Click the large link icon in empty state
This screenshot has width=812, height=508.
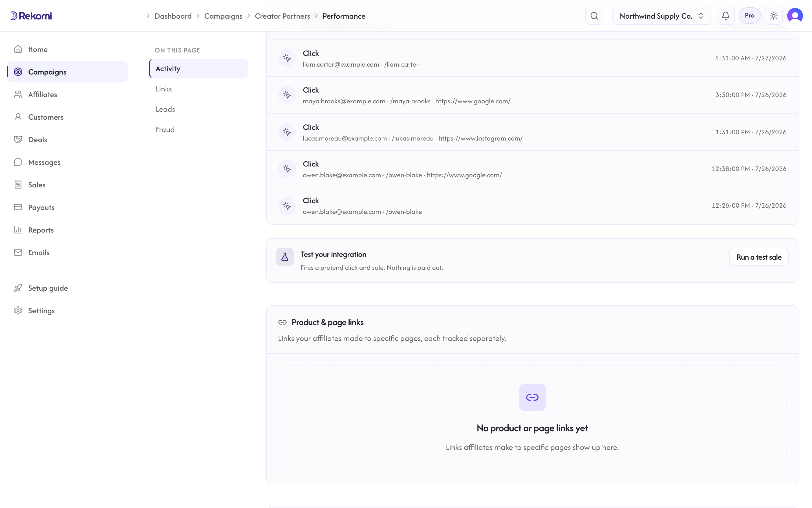532,397
